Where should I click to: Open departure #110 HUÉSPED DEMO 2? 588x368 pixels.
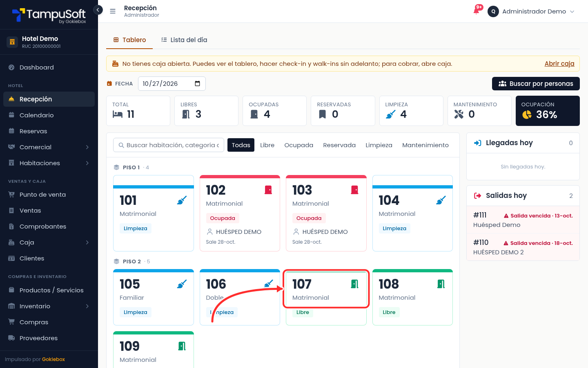523,247
